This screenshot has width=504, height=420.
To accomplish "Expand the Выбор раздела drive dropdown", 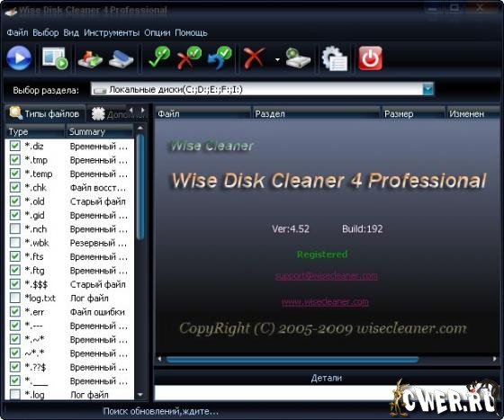I will [428, 89].
